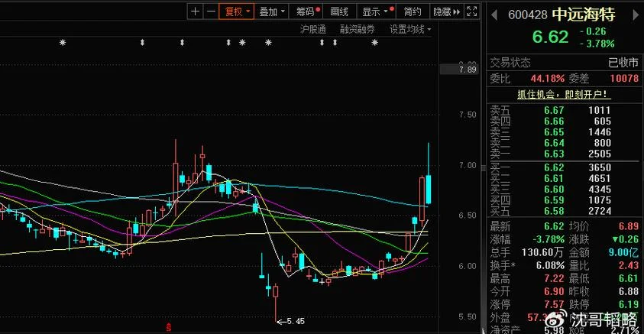This screenshot has width=644, height=334.
Task: Zoom out the chart with minus button
Action: (211, 11)
